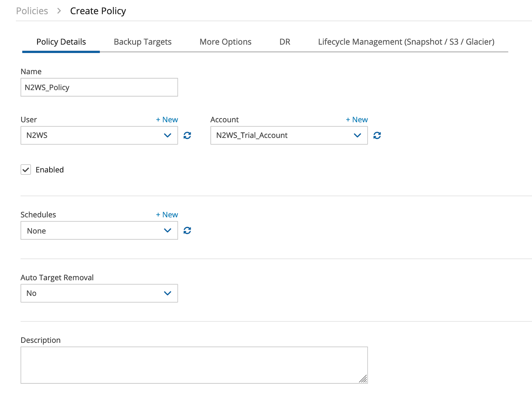532x397 pixels.
Task: Toggle the Enabled checkbox
Action: click(x=26, y=170)
